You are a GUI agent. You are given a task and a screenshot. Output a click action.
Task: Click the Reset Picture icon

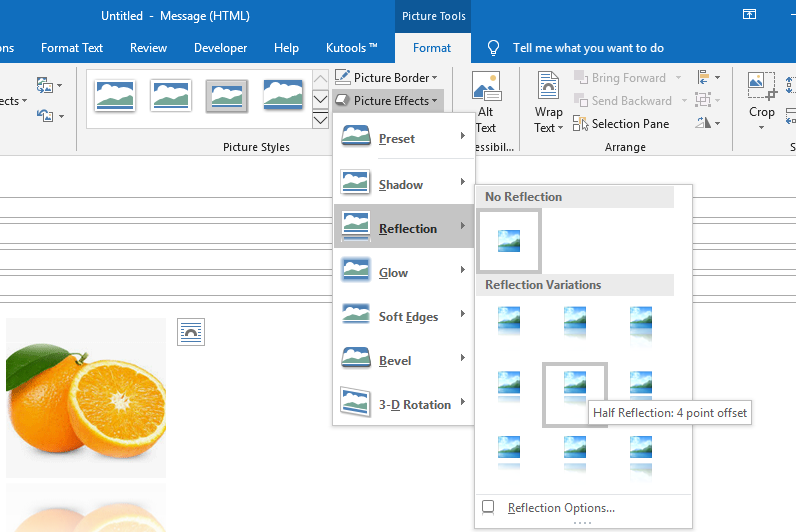coord(45,116)
